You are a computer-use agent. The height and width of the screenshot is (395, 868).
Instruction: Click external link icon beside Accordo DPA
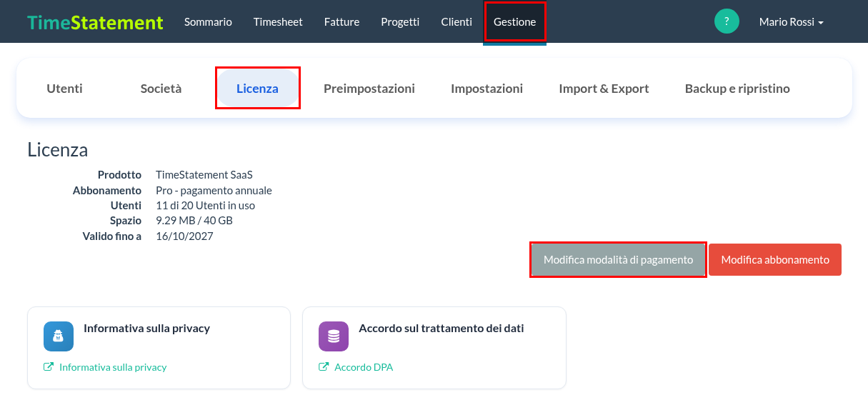(x=324, y=367)
